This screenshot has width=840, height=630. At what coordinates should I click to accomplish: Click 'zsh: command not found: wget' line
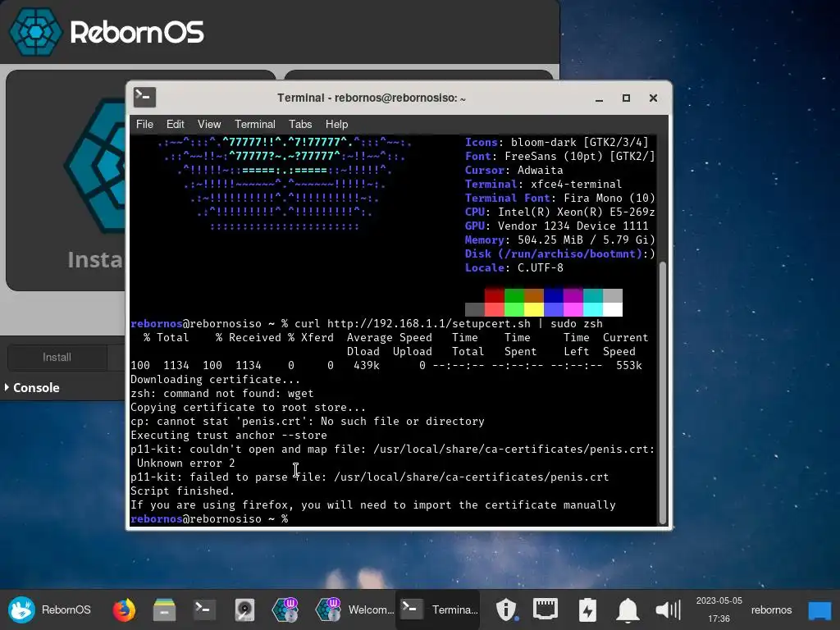coord(221,393)
